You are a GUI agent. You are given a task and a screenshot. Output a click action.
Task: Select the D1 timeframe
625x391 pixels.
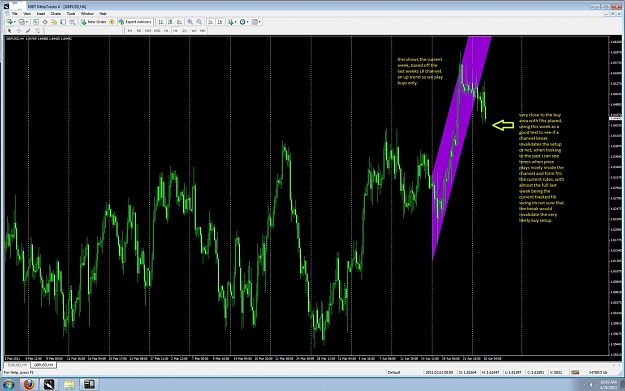click(185, 31)
